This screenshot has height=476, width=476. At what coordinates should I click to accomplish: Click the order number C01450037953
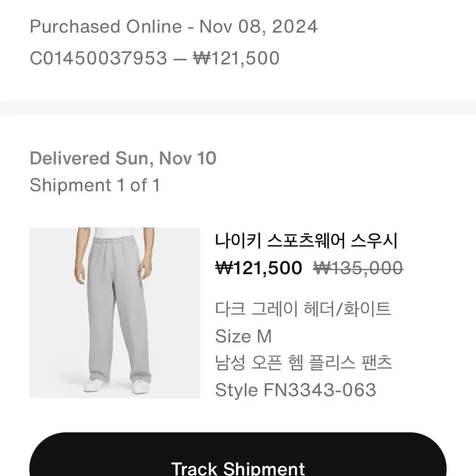pyautogui.click(x=98, y=58)
